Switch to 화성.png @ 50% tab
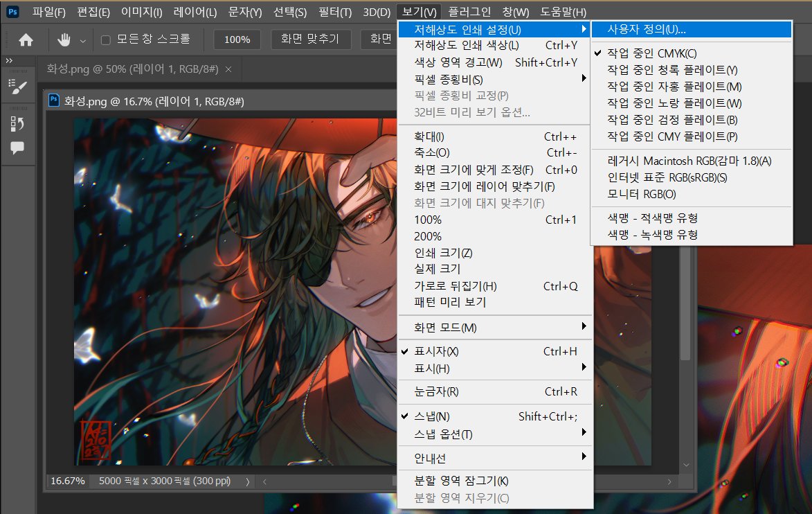812x514 pixels. [x=133, y=69]
